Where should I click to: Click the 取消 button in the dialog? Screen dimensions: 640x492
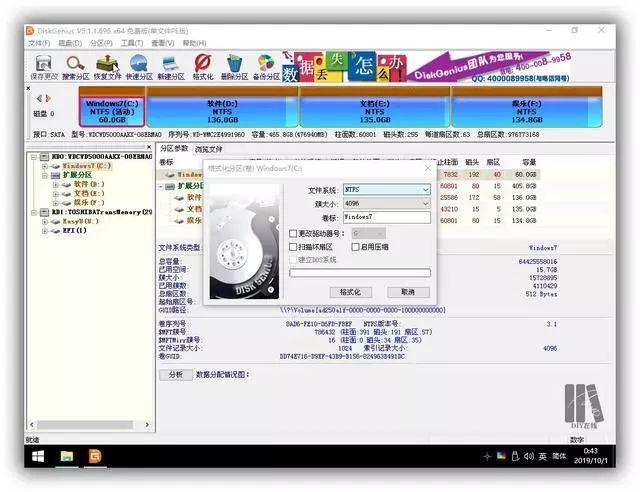(x=408, y=292)
